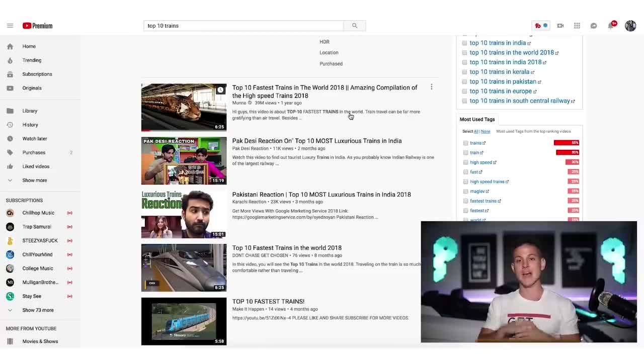Tick the 'fastest trains' tag checkbox
The width and height of the screenshot is (644, 362).
pyautogui.click(x=465, y=201)
